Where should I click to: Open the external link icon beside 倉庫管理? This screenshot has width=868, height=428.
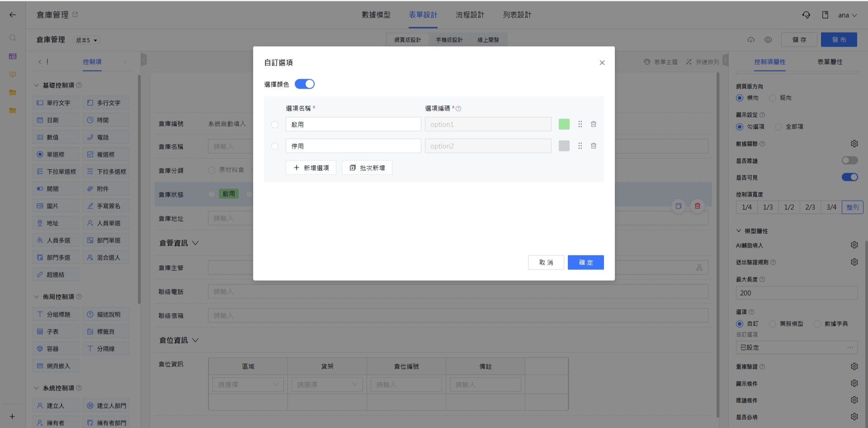pyautogui.click(x=75, y=14)
